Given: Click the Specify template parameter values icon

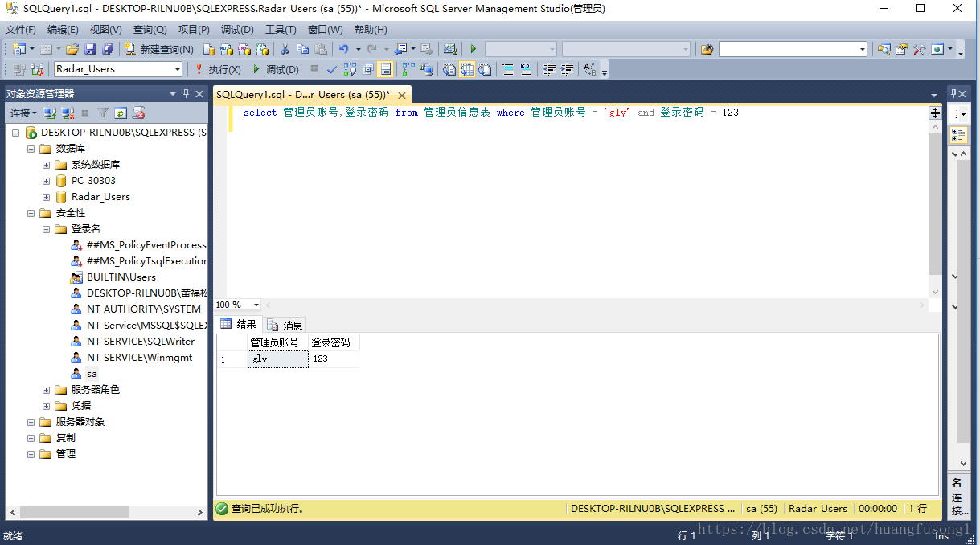Looking at the screenshot, I should tap(589, 69).
